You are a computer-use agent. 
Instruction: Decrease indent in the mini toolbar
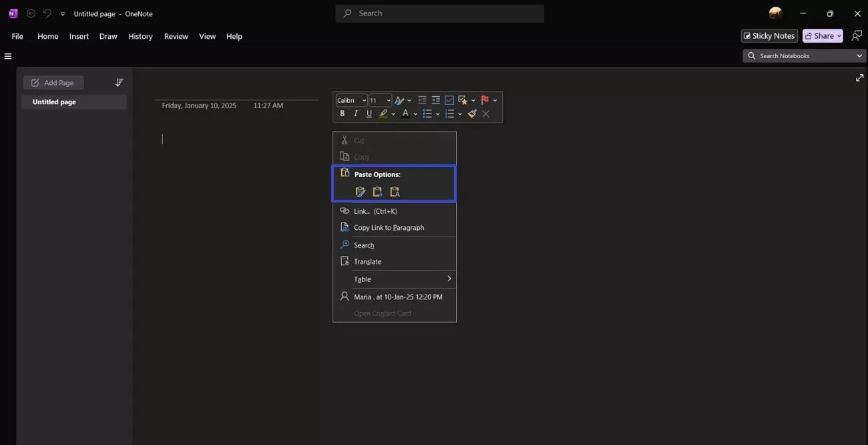pos(422,100)
